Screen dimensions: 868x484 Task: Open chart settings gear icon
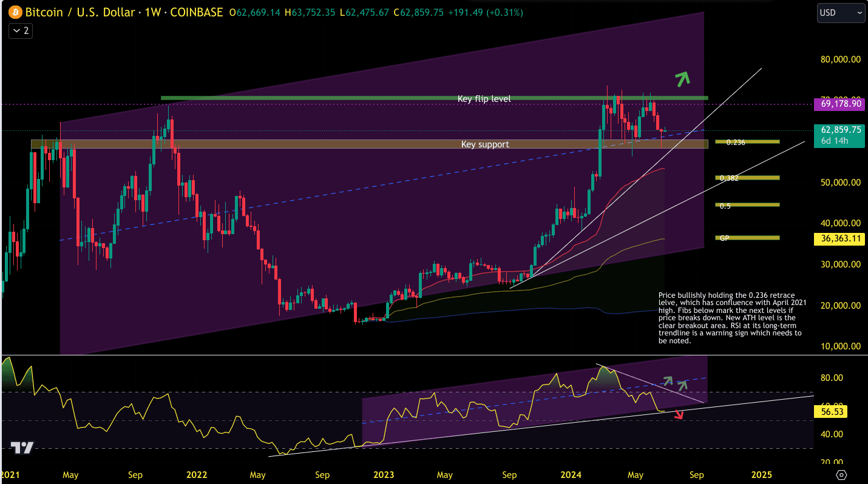click(x=841, y=474)
